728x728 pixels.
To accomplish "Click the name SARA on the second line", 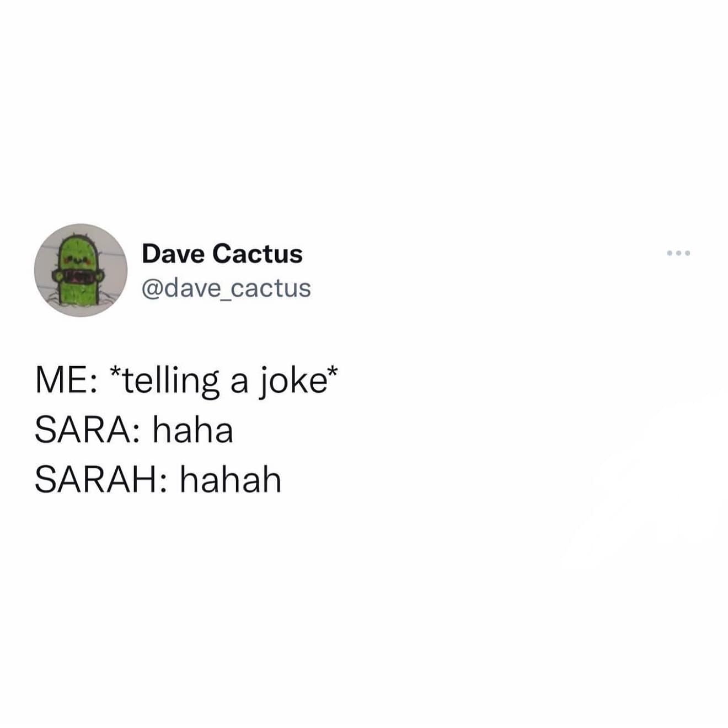I will [x=82, y=431].
